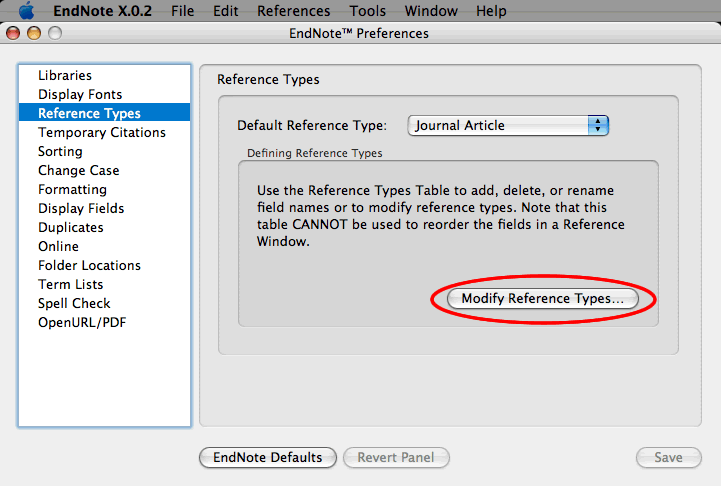Open the Apple menu icon
Viewport: 721px width, 486px height.
pyautogui.click(x=27, y=10)
